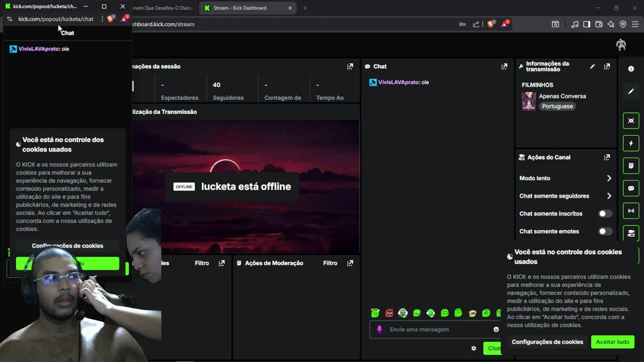Open Configurações de cookies in the dashboard banner
644x362 pixels.
547,342
